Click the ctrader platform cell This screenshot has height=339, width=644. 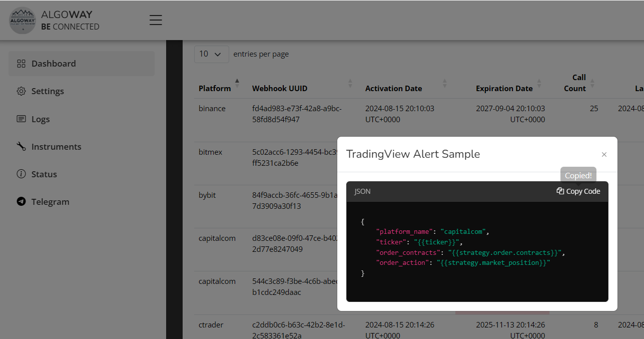tap(211, 324)
